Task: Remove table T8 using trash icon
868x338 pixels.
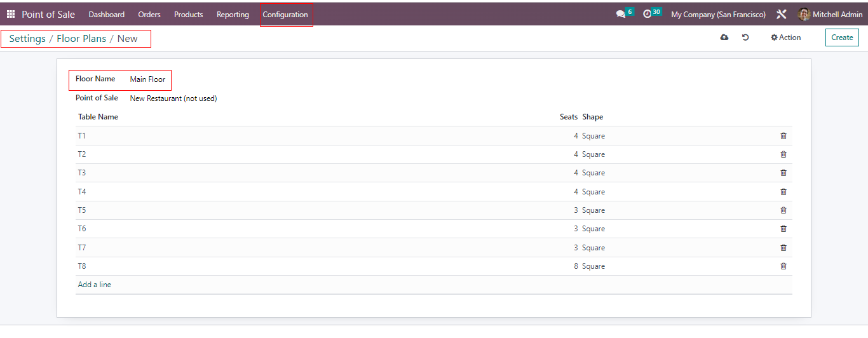Action: (783, 266)
